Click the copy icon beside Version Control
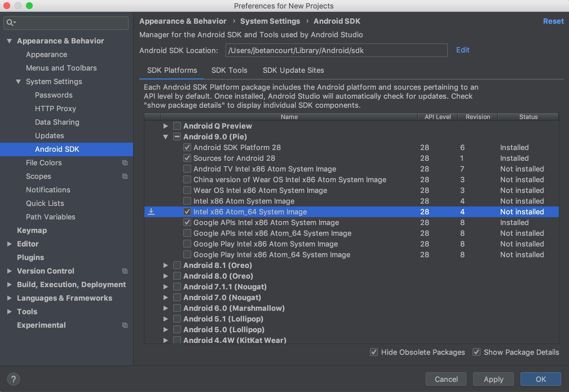This screenshot has width=569, height=392. [125, 271]
